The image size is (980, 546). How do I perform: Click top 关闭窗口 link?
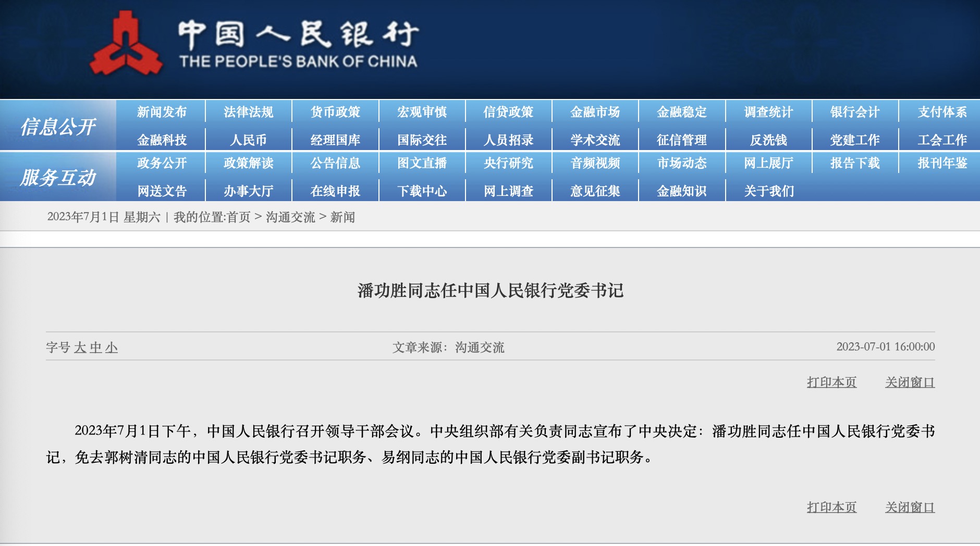click(910, 382)
